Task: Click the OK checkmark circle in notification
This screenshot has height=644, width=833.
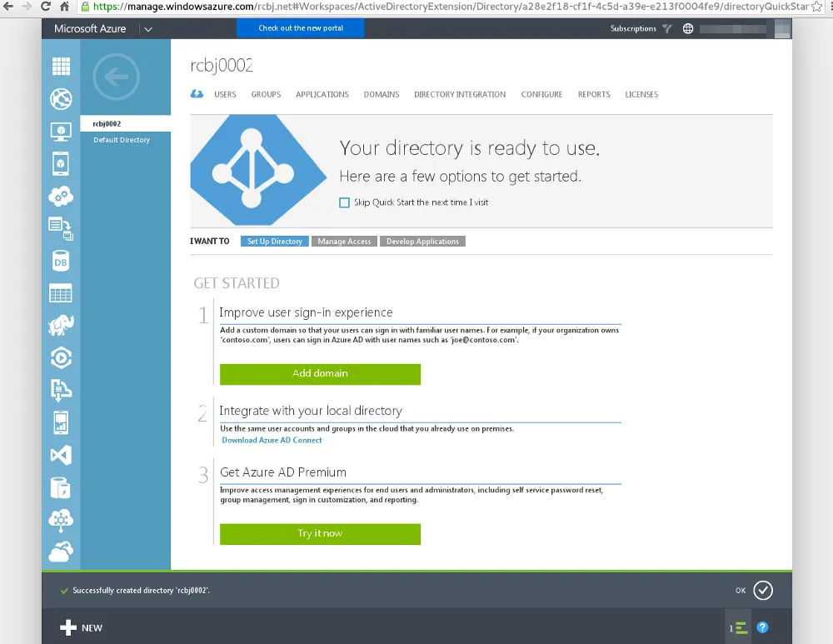Action: point(763,591)
